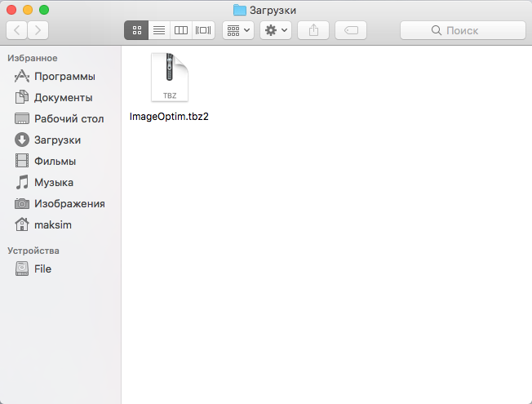Go back with the left arrow button
The height and width of the screenshot is (404, 532).
click(16, 30)
